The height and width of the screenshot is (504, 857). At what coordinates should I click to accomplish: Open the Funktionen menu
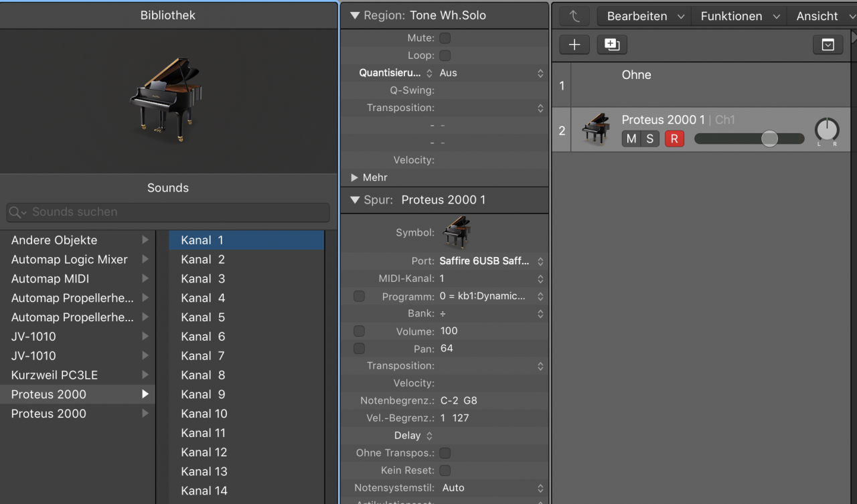(740, 16)
